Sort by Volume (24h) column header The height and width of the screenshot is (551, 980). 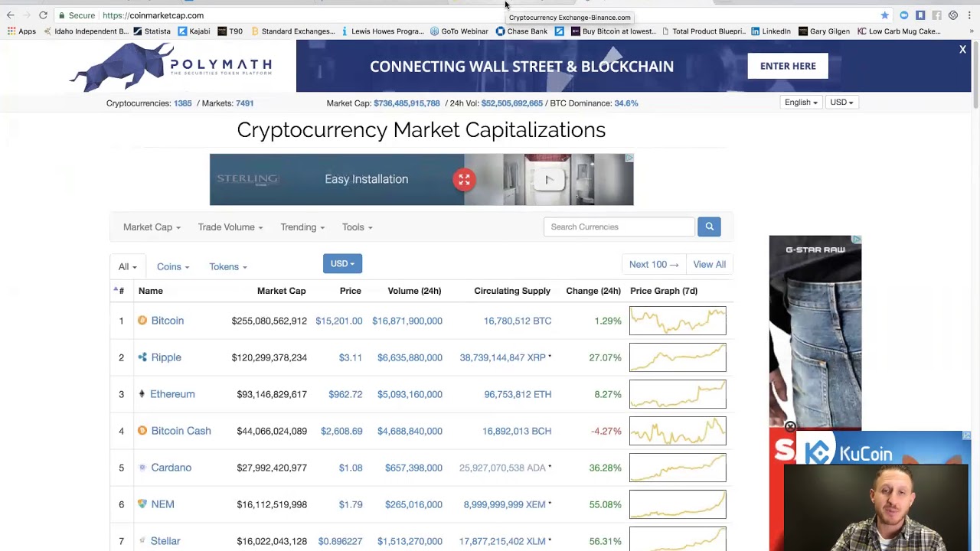click(x=414, y=291)
